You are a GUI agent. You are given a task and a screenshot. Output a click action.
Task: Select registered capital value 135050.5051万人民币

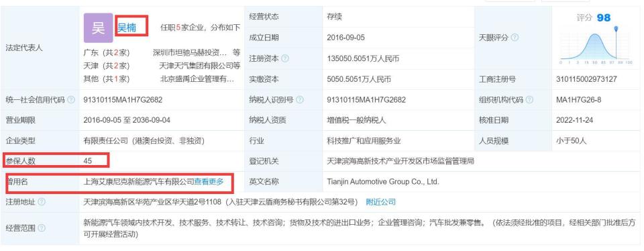pyautogui.click(x=363, y=59)
